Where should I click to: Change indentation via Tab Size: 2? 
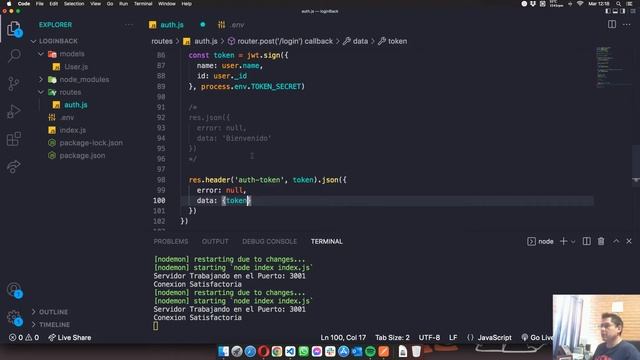tap(392, 338)
